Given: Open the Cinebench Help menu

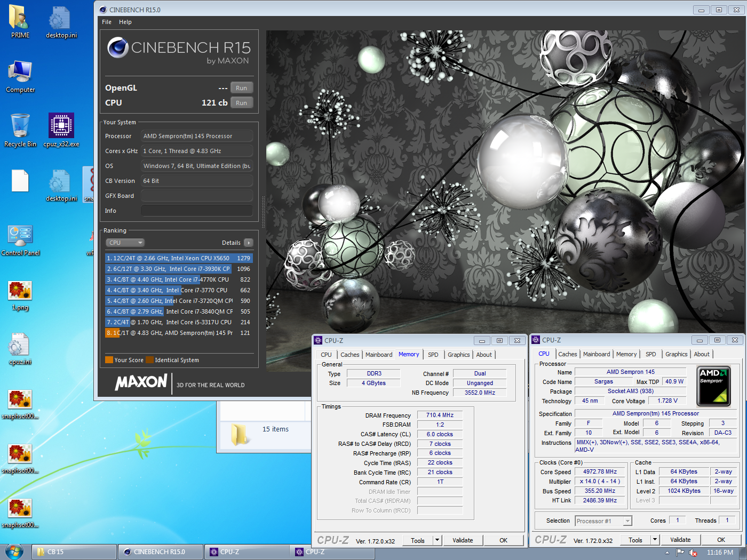Looking at the screenshot, I should tap(125, 22).
